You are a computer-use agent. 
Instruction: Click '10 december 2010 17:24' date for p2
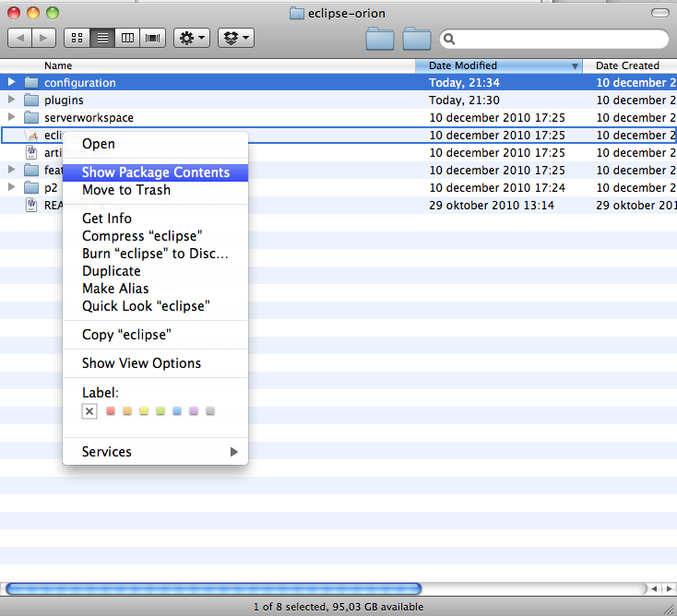coord(497,188)
